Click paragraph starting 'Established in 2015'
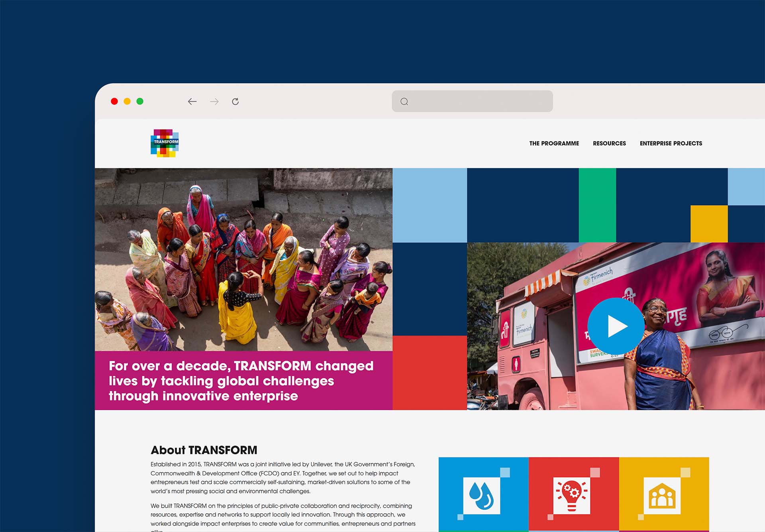Screen dimensions: 765x532 click(x=283, y=478)
